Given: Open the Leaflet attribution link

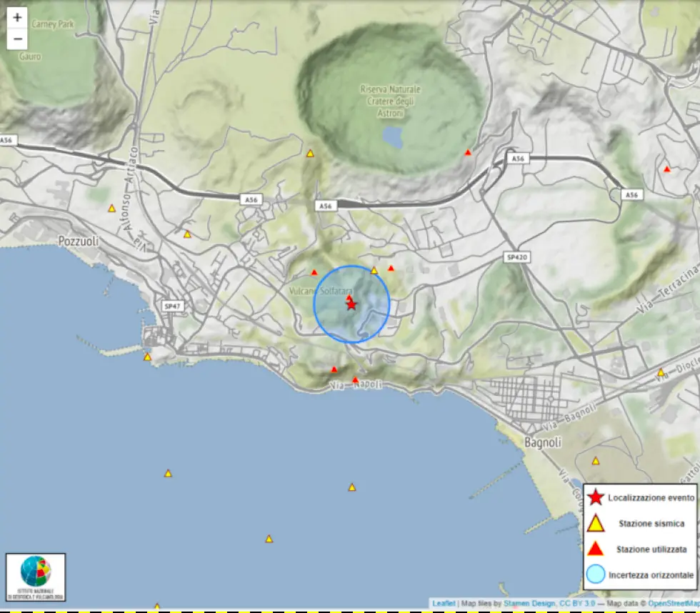Looking at the screenshot, I should 444,604.
